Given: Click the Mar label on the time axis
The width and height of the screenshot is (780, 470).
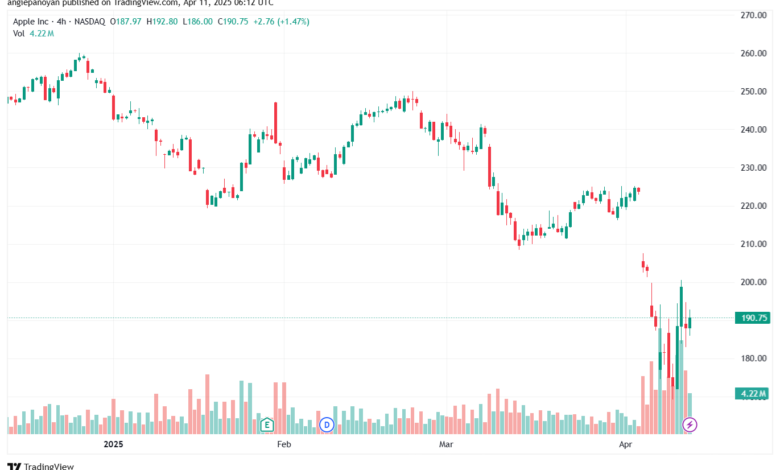Looking at the screenshot, I should (446, 444).
